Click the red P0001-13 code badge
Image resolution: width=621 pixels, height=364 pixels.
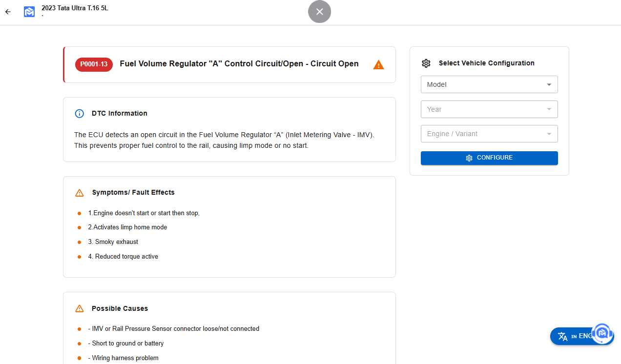click(x=94, y=64)
